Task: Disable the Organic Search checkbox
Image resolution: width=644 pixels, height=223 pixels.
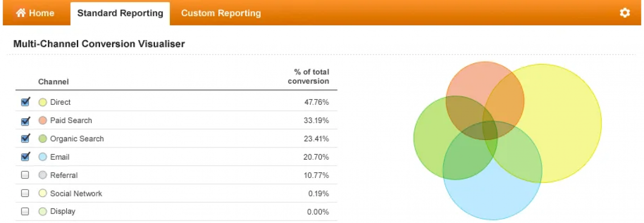Action: [25, 139]
